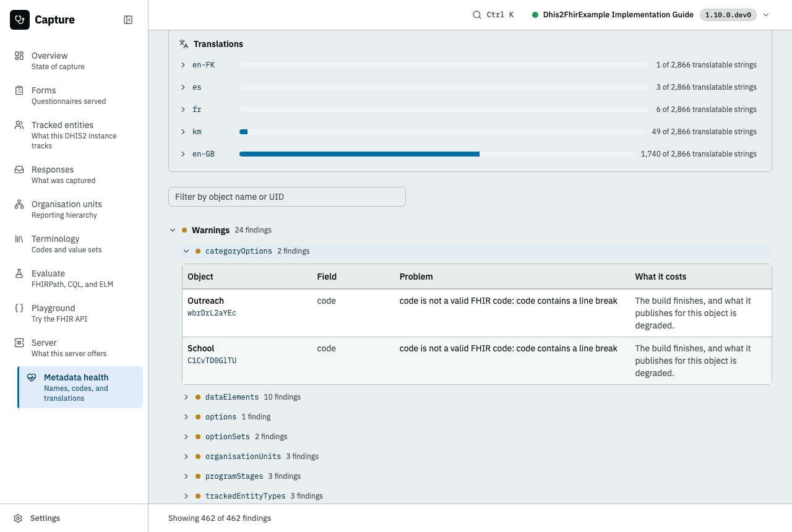Click the Tracked entities people icon
The image size is (792, 532).
coord(19,125)
